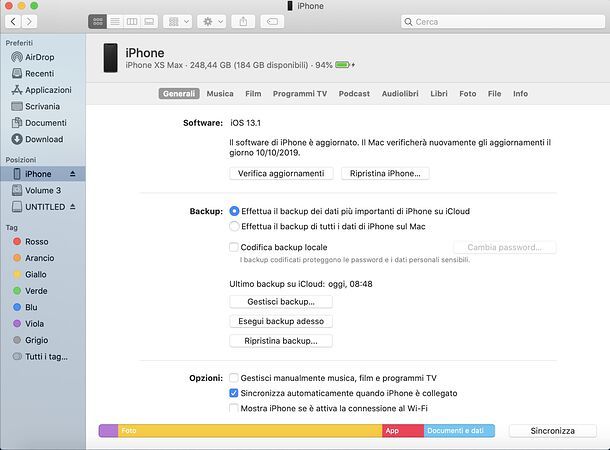Select the Rosso red tag
The width and height of the screenshot is (610, 450).
(30, 242)
